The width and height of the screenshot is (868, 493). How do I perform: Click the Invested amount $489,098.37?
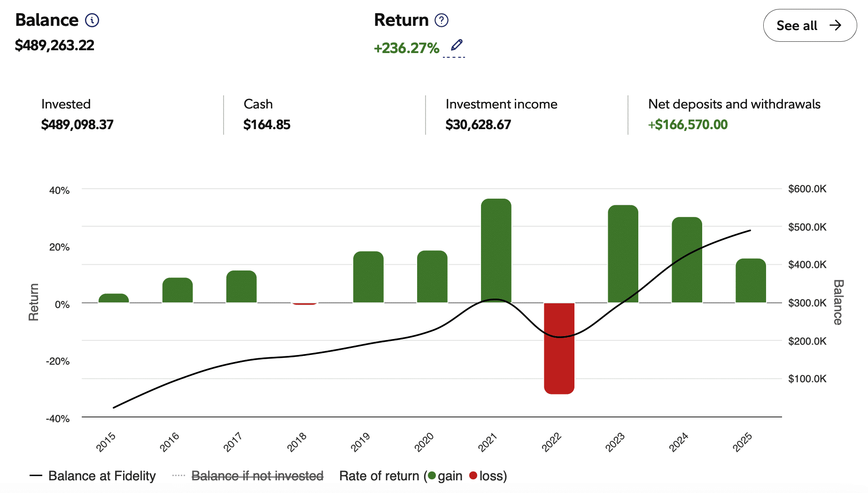[x=77, y=124]
